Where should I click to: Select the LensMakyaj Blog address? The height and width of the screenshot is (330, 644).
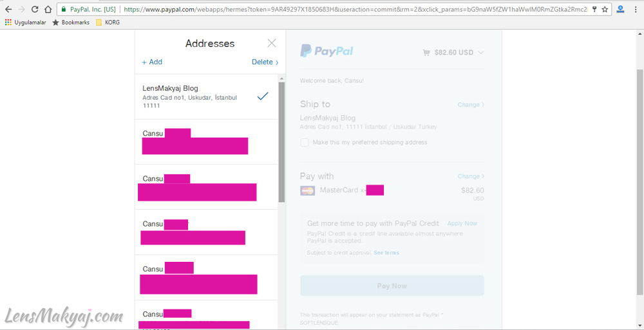207,96
